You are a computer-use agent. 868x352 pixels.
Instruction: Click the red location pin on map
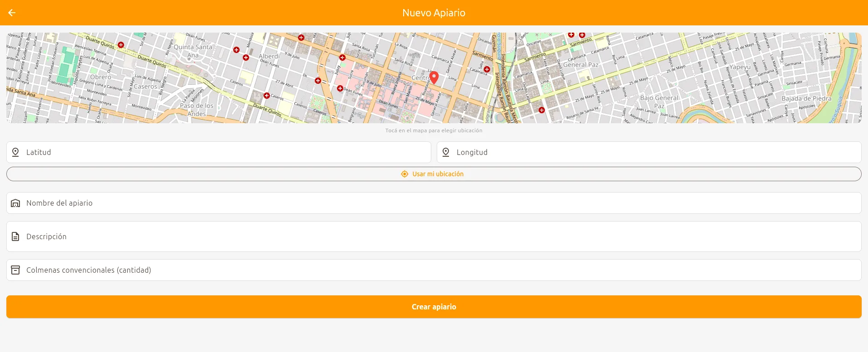(x=434, y=77)
